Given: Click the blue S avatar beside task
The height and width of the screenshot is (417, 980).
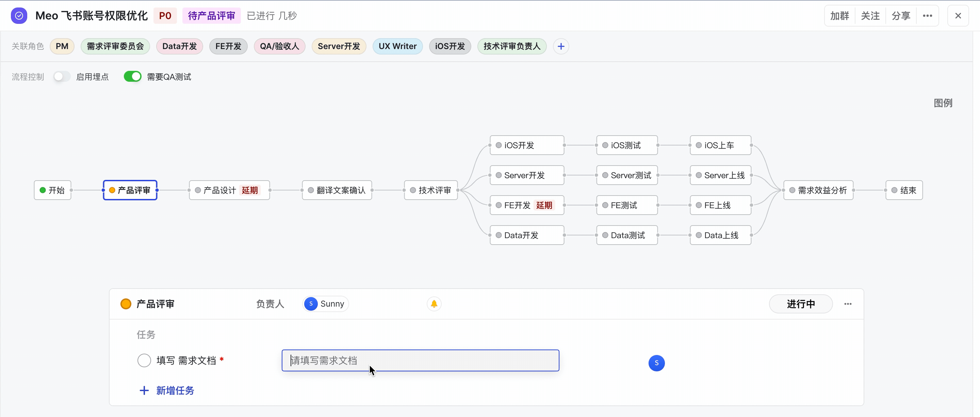Looking at the screenshot, I should click(656, 363).
